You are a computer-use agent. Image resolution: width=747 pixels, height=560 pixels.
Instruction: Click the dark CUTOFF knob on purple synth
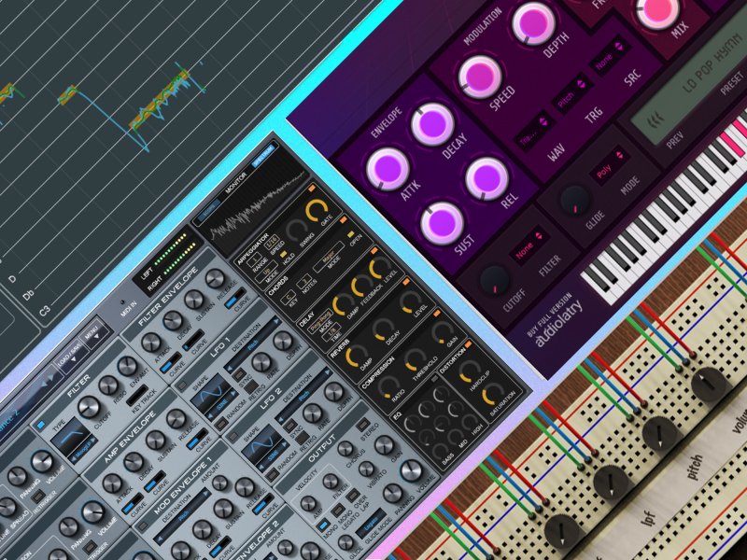[x=494, y=279]
